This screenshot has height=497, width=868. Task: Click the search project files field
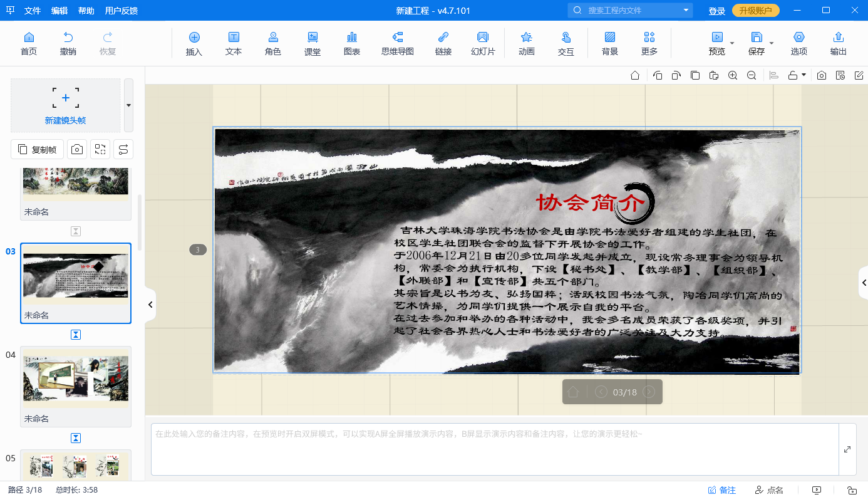pos(630,10)
